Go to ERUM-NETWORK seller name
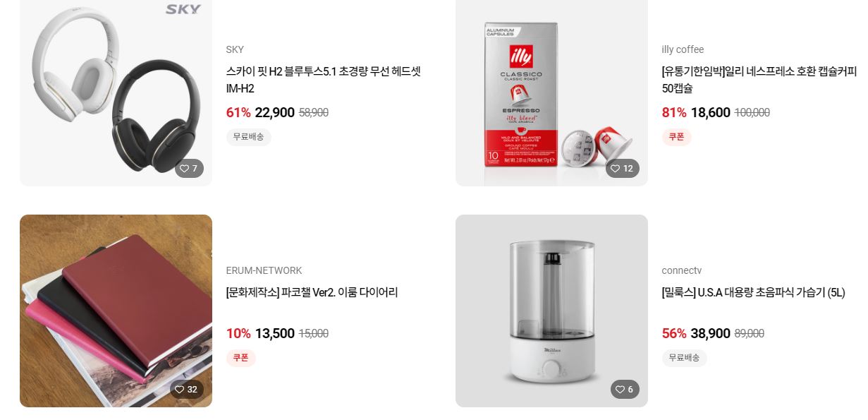This screenshot has height=420, width=868. pyautogui.click(x=264, y=270)
